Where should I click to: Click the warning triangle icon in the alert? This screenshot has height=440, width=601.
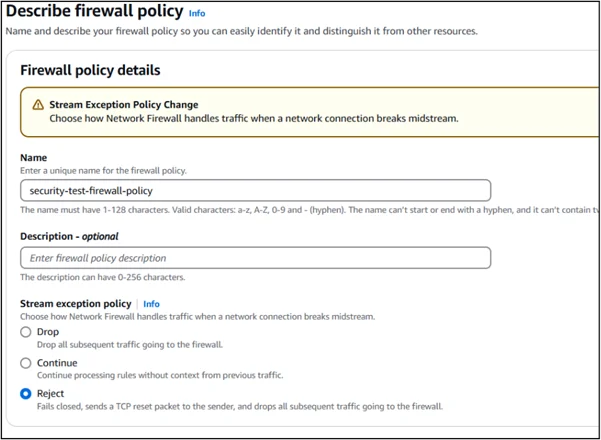point(38,105)
